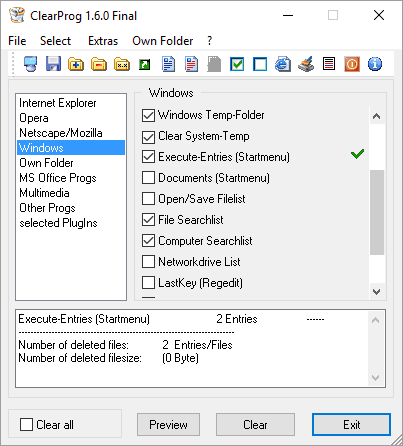This screenshot has height=446, width=403.
Task: Tick the Clear all checkbox
Action: [x=26, y=425]
